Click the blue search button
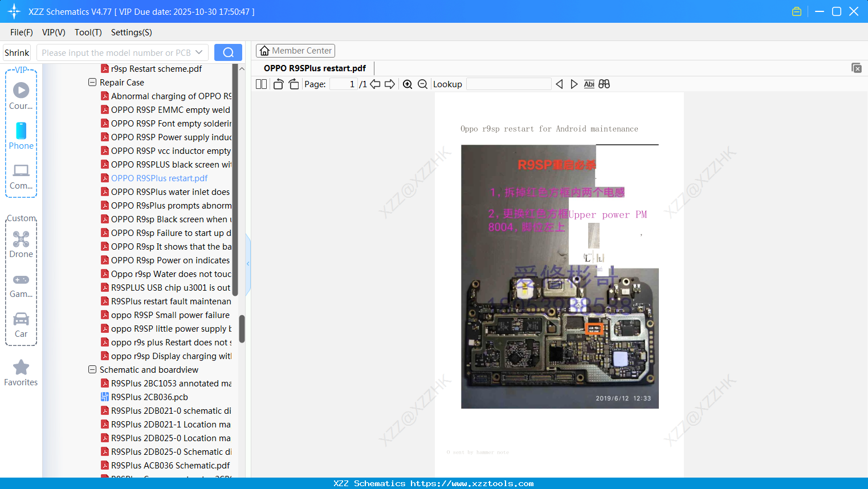Image resolution: width=868 pixels, height=489 pixels. (x=228, y=52)
